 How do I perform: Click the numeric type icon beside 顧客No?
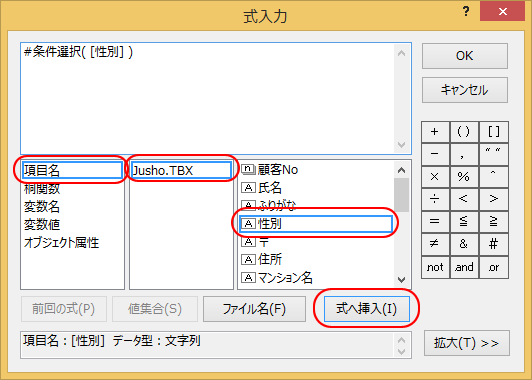(x=248, y=169)
